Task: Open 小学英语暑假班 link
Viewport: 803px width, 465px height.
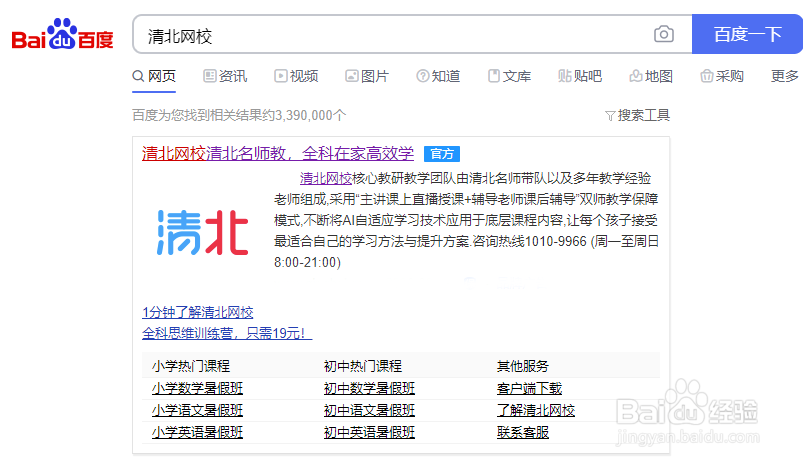Action: click(x=197, y=432)
